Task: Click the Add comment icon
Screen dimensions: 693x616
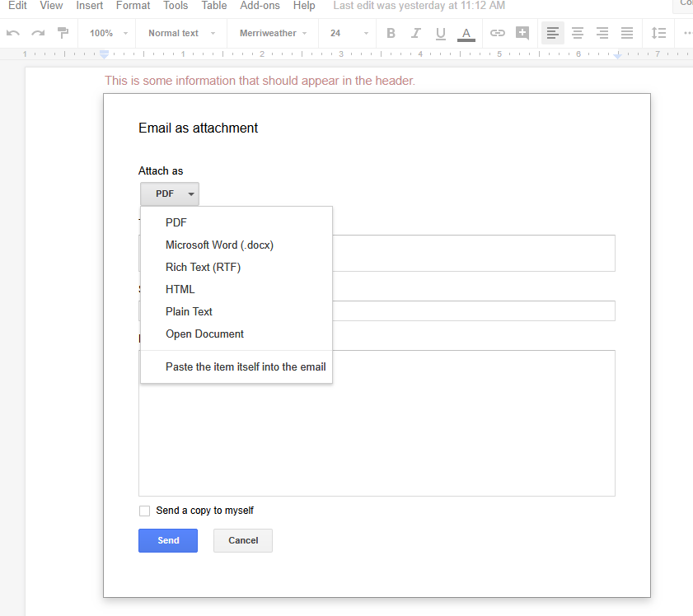Action: pos(522,33)
